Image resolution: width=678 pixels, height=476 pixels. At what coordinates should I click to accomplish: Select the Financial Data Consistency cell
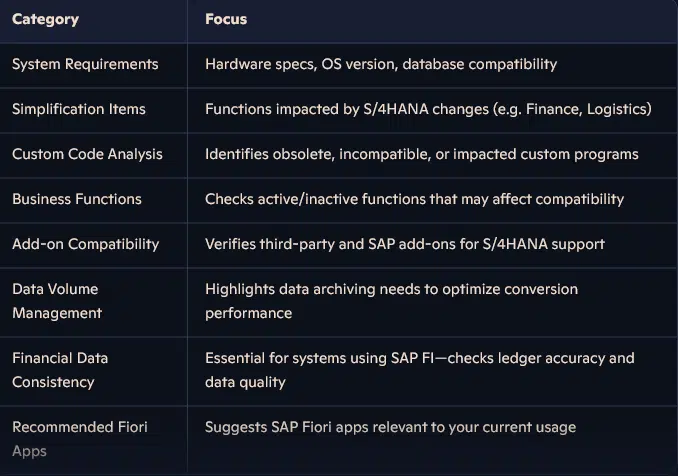pos(60,370)
